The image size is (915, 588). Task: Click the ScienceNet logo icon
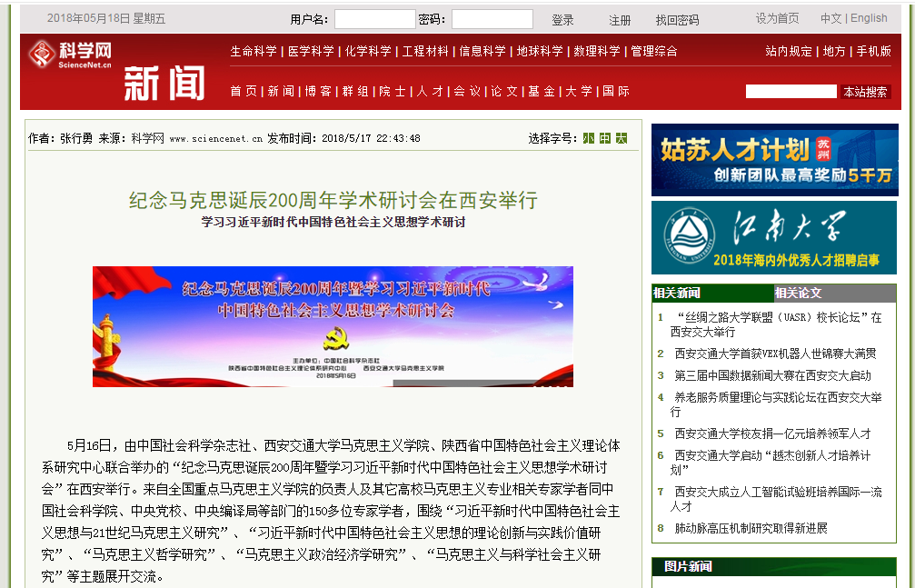[x=42, y=55]
